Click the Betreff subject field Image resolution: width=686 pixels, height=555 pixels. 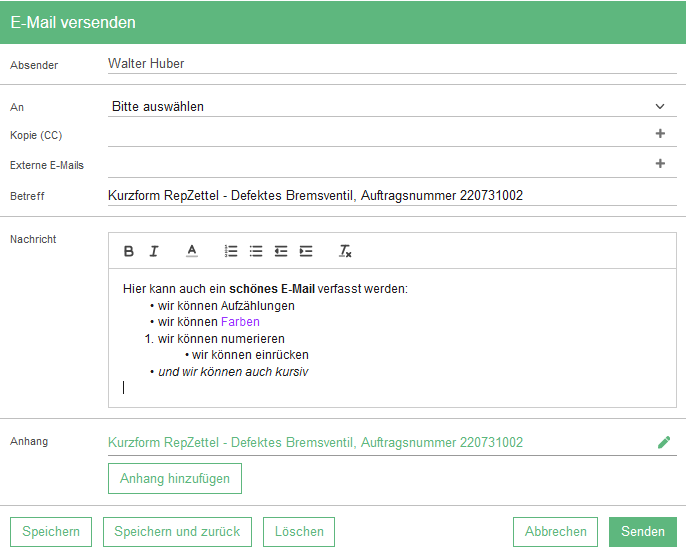point(392,196)
